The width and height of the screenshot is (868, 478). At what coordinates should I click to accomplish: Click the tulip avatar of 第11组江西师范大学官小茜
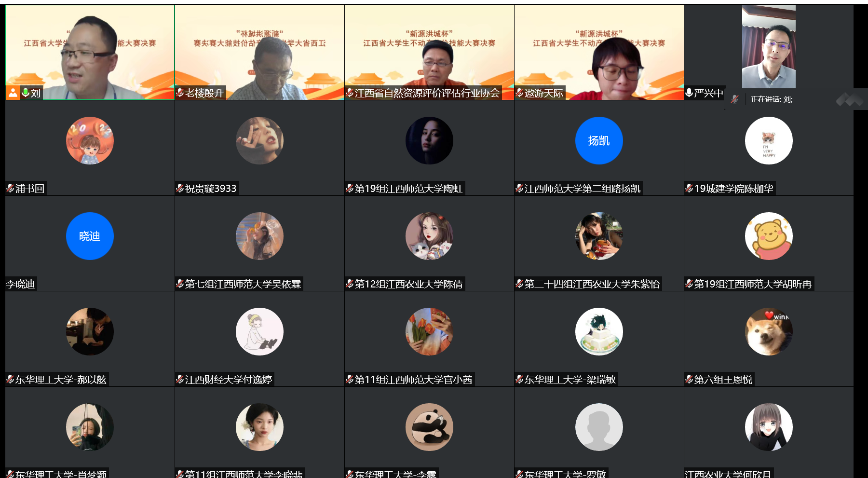[x=429, y=331]
